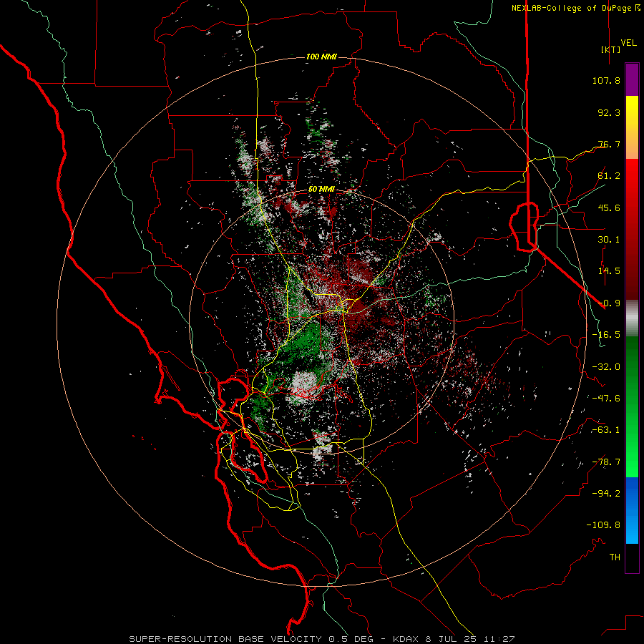The height and width of the screenshot is (644, 644).
Task: Select the 45.6 legend value
Action: [x=609, y=208]
